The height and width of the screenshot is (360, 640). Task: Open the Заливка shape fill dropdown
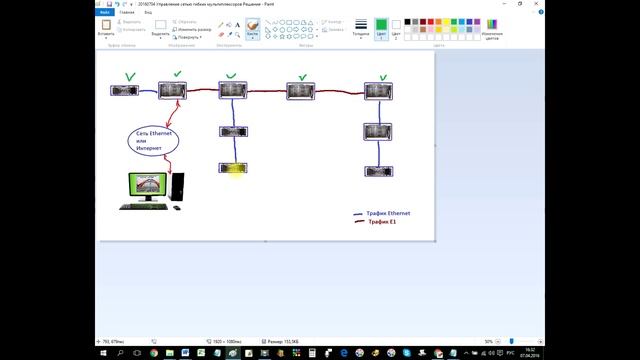tap(333, 30)
